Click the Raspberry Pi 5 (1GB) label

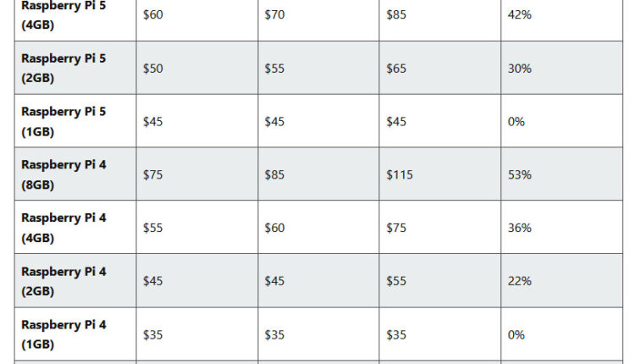[63, 121]
